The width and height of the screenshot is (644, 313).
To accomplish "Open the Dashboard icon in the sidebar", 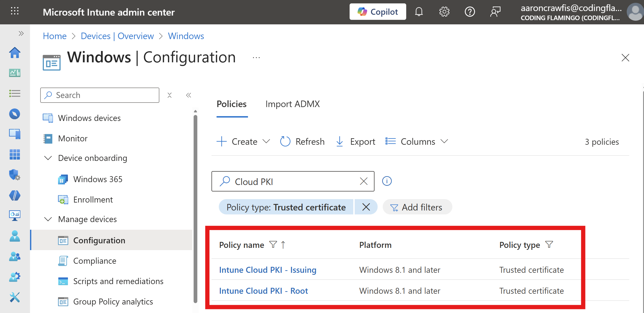I will click(15, 73).
